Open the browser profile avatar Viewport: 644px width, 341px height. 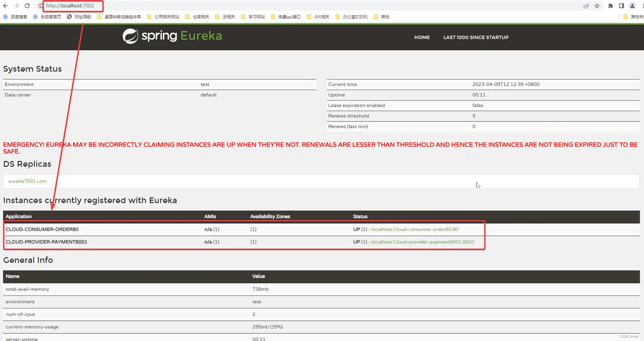[x=632, y=6]
